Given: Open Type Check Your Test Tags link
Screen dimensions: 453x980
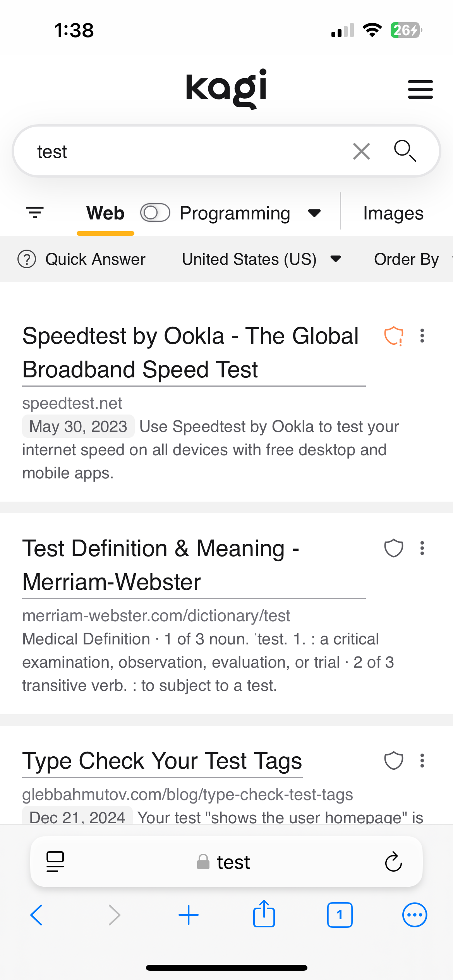Looking at the screenshot, I should [162, 761].
